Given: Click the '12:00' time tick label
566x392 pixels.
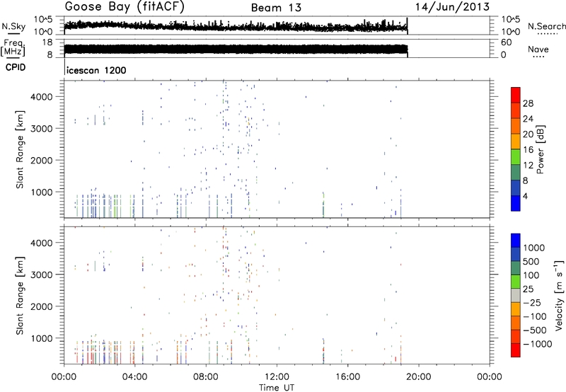Looking at the screenshot, I should pyautogui.click(x=277, y=377).
